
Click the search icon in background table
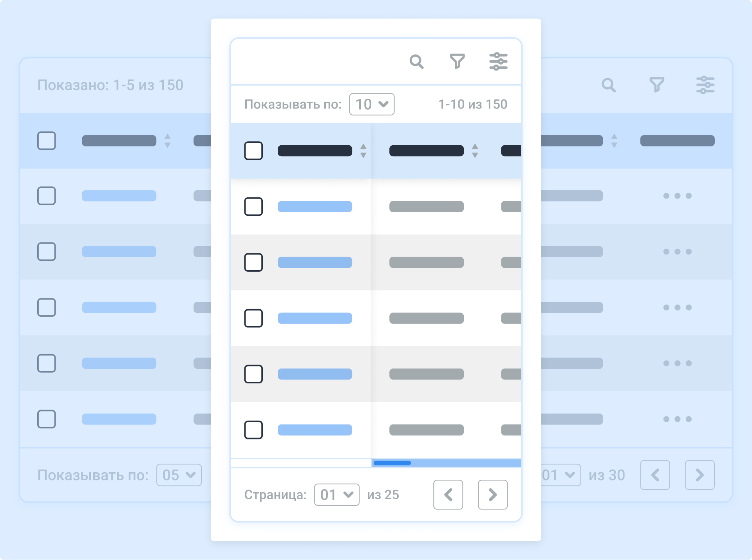tap(609, 85)
